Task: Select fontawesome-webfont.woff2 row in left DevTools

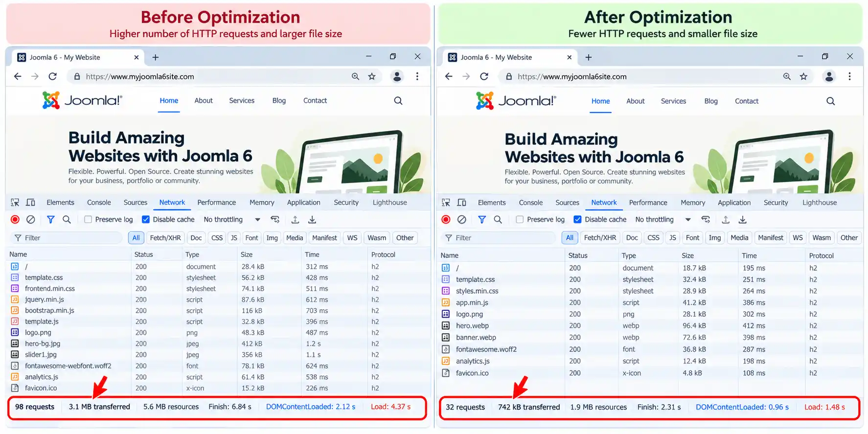Action: [x=218, y=365]
